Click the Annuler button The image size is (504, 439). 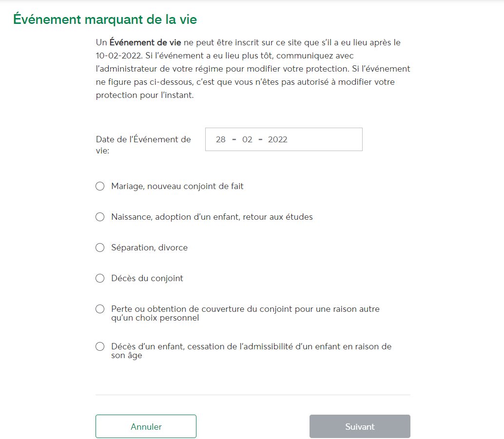click(146, 426)
